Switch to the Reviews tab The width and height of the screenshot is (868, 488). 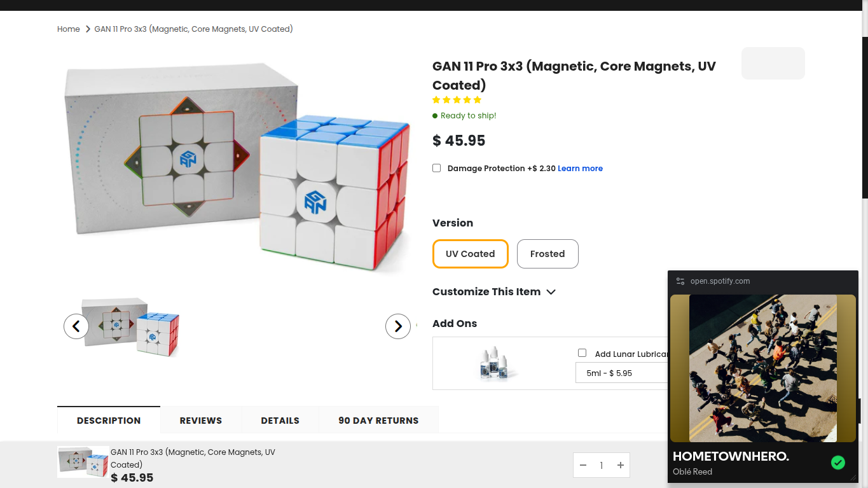point(201,421)
